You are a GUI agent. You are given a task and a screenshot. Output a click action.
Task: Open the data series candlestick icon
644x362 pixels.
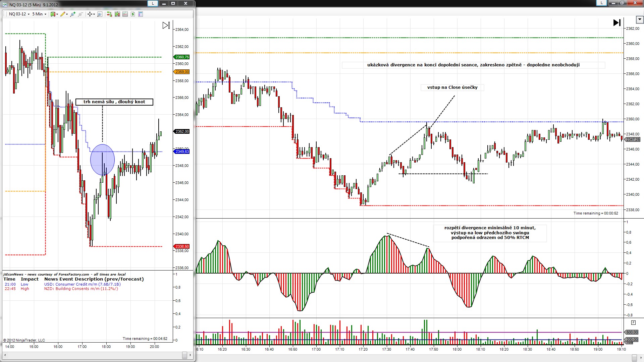click(117, 14)
